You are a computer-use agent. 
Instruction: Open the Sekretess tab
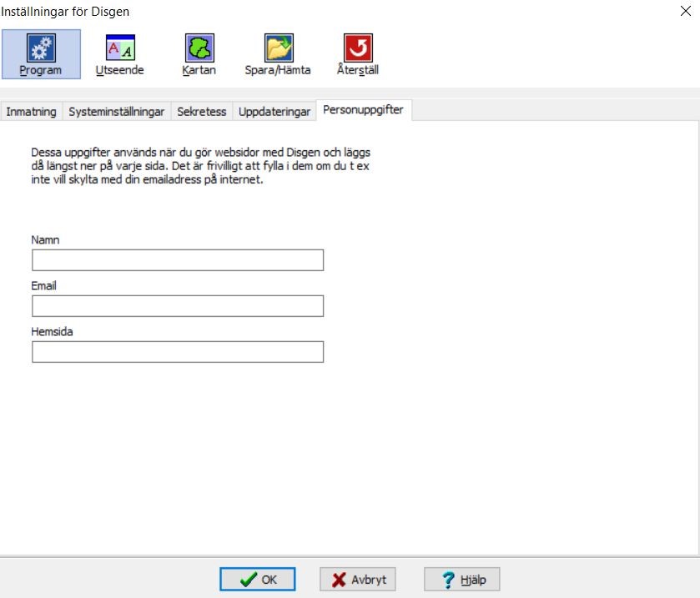pyautogui.click(x=202, y=111)
